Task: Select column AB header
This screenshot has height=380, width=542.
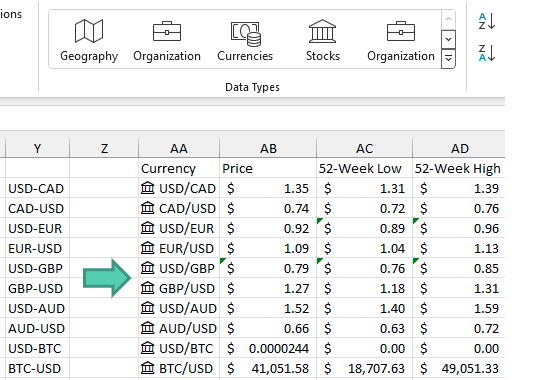Action: click(x=268, y=148)
